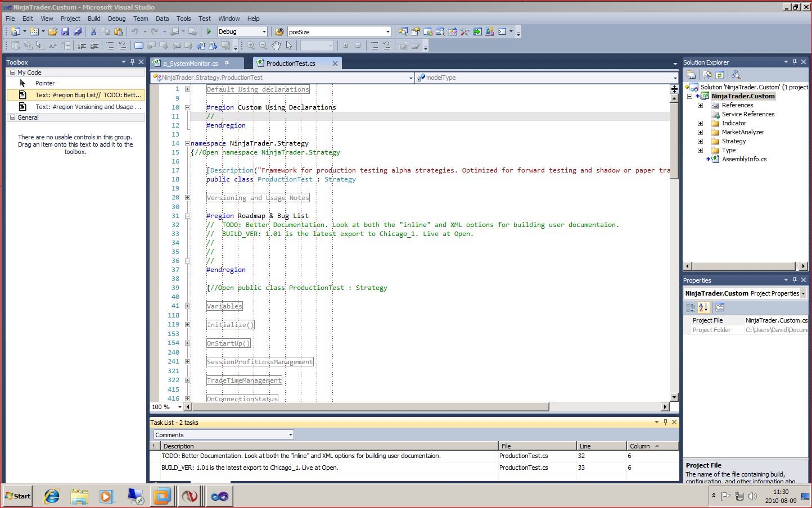
Task: Start debugging with the green play icon
Action: coord(209,31)
